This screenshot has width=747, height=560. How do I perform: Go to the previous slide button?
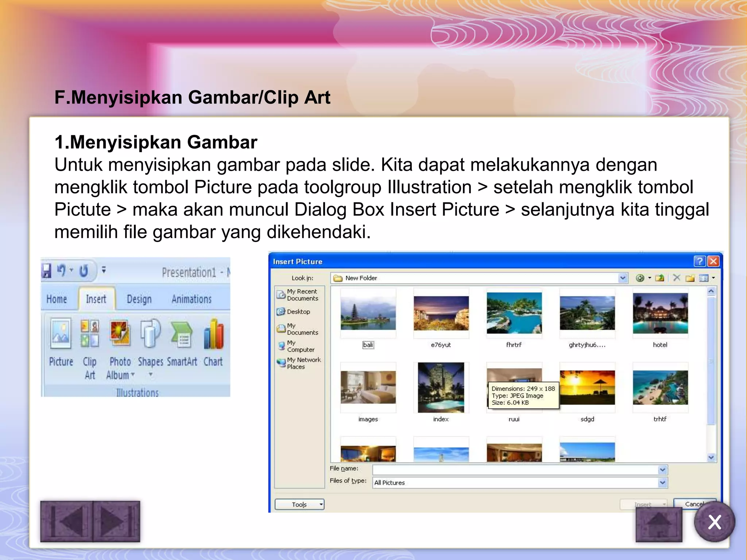(66, 521)
